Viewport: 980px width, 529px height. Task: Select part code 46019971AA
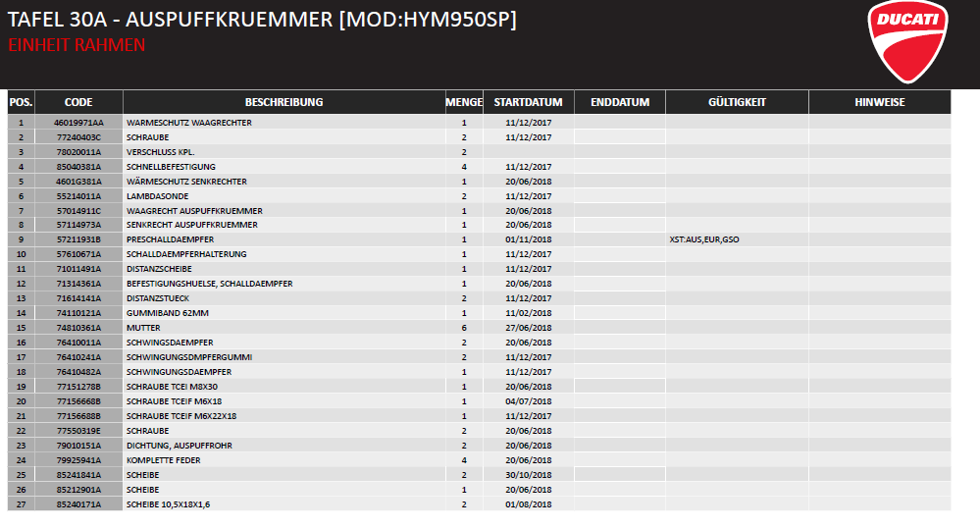tap(78, 123)
